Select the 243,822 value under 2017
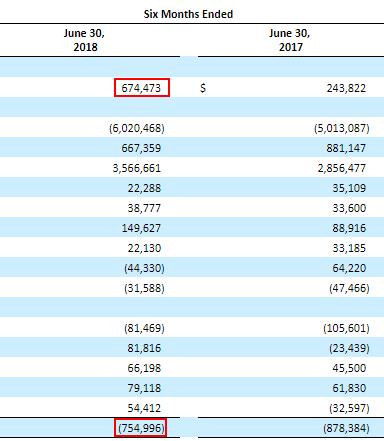Screen dimensions: 384x441 coord(346,88)
